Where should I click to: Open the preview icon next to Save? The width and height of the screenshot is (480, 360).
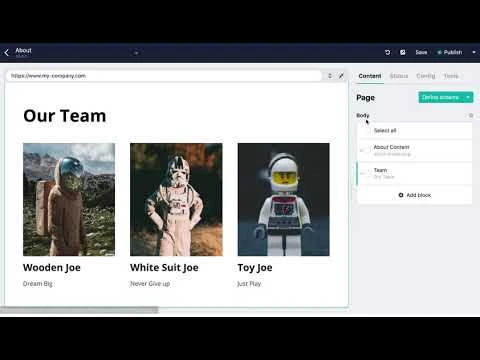(403, 52)
